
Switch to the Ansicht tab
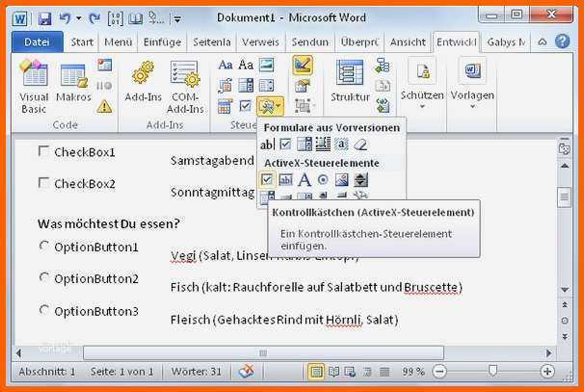(408, 42)
